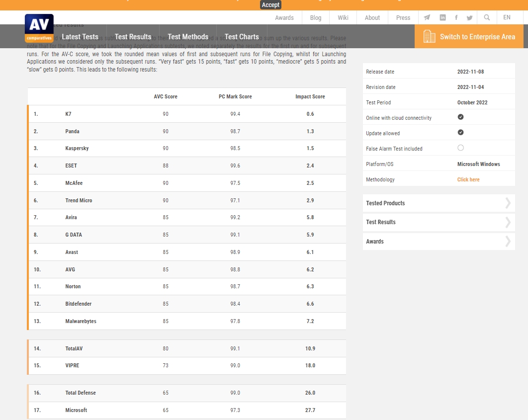Viewport: 528px width, 420px height.
Task: Click TotalAV's impact score 10.9
Action: 310,348
